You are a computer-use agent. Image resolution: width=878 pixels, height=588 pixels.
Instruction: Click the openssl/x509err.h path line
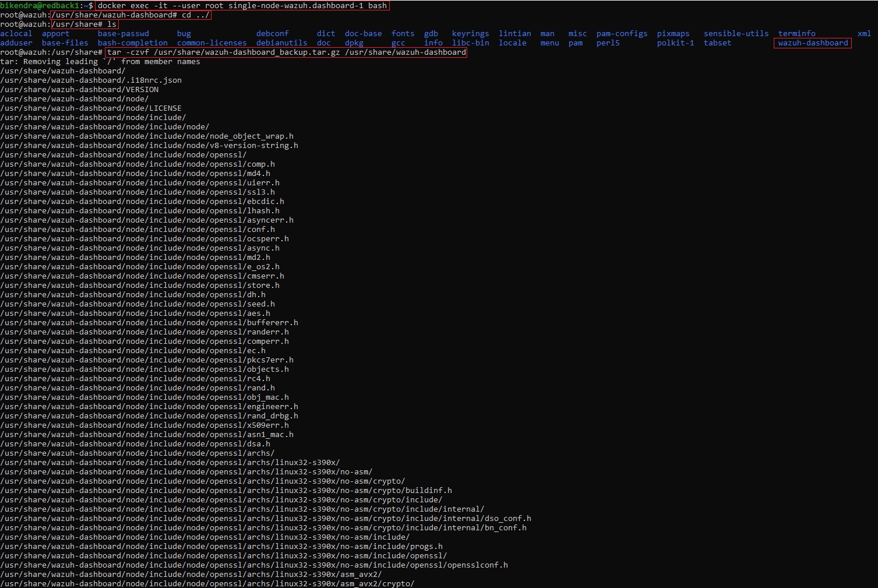pos(144,425)
